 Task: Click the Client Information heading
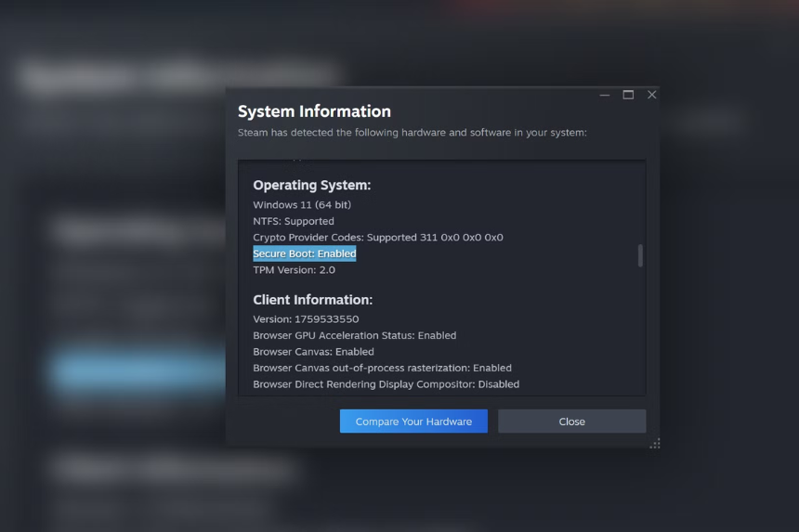tap(312, 300)
